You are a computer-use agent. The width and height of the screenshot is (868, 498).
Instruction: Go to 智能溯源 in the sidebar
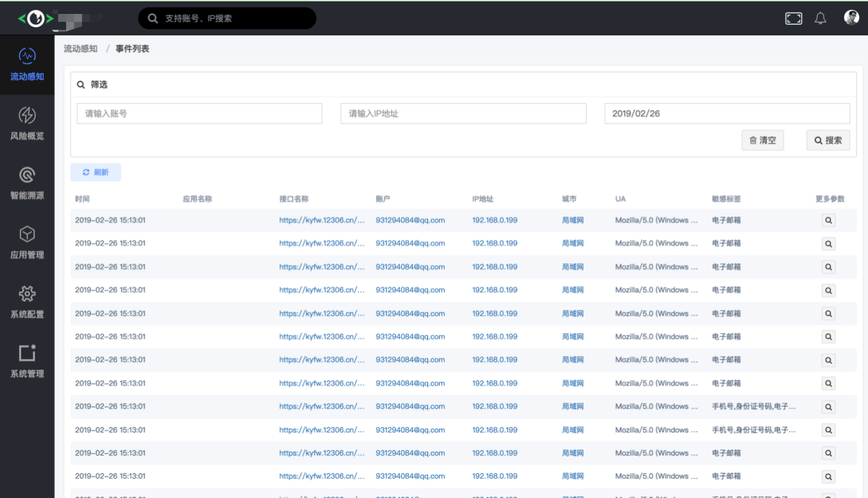(27, 183)
